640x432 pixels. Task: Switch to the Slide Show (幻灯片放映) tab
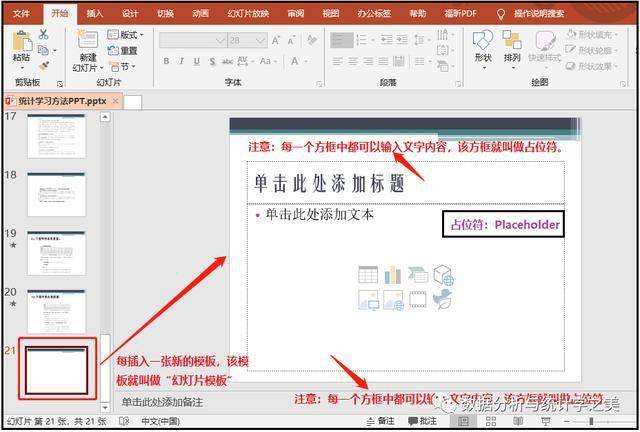[x=248, y=13]
